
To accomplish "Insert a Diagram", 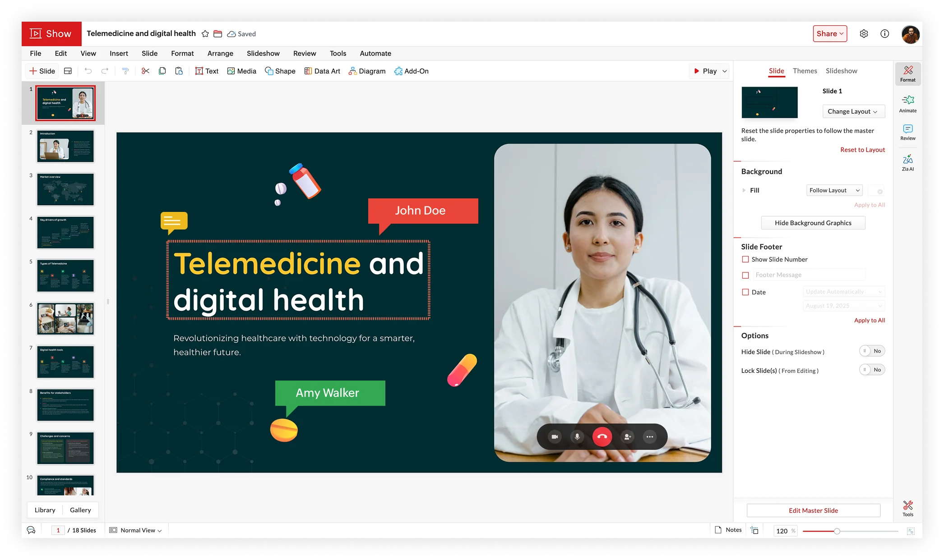I will point(367,71).
